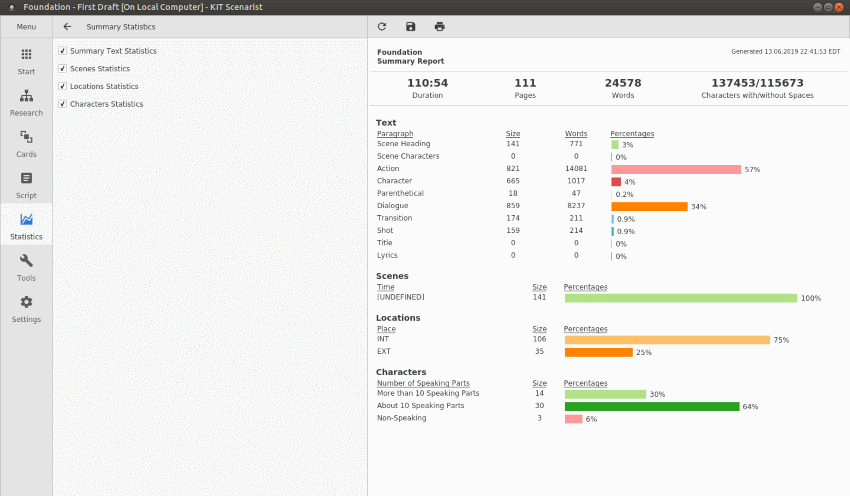The width and height of the screenshot is (850, 496).
Task: Open the Tools section
Action: (26, 267)
